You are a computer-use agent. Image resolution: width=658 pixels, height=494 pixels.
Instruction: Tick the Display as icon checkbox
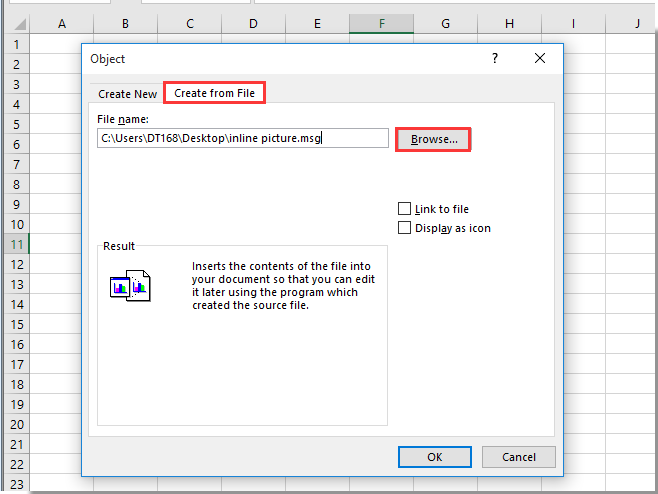[405, 228]
